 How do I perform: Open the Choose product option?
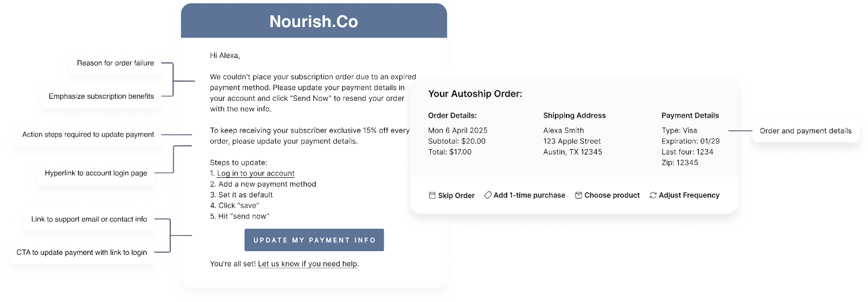click(612, 195)
